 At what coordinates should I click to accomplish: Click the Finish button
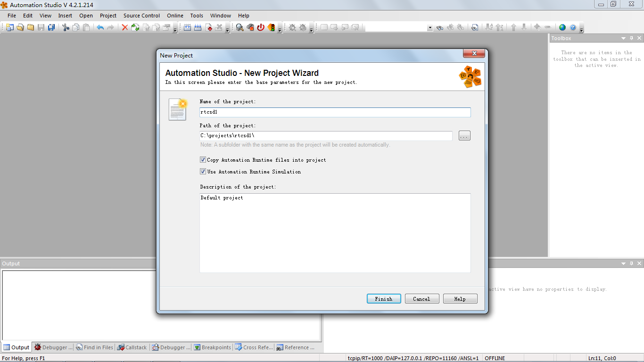point(384,299)
